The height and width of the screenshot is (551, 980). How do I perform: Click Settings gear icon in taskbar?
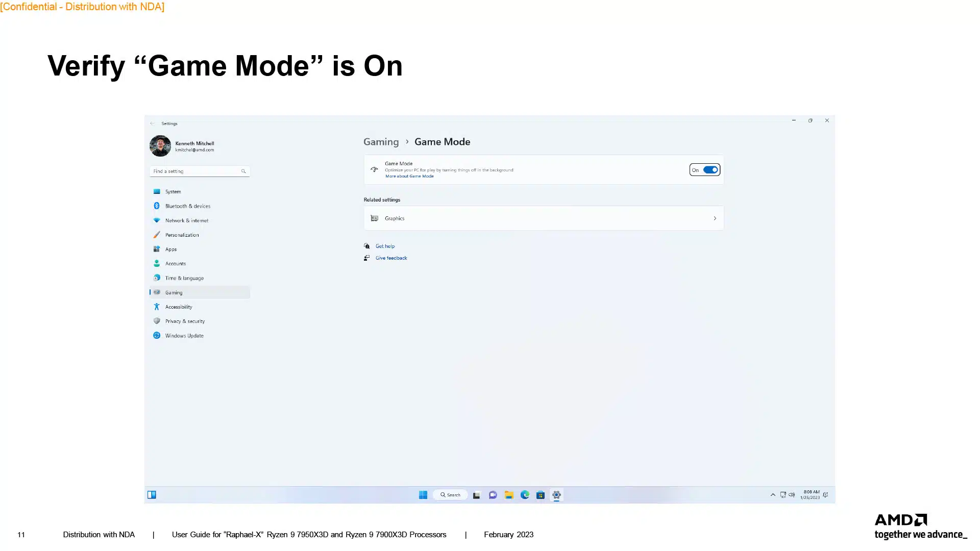[x=557, y=495]
